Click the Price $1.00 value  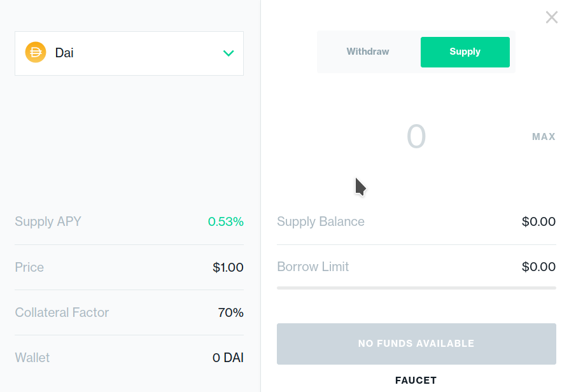pos(228,267)
